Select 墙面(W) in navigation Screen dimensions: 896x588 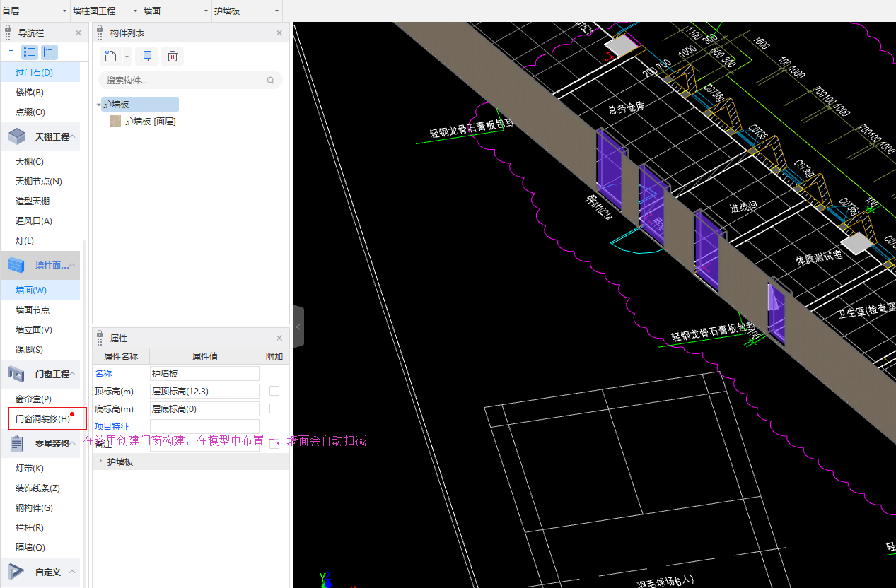tap(40, 290)
